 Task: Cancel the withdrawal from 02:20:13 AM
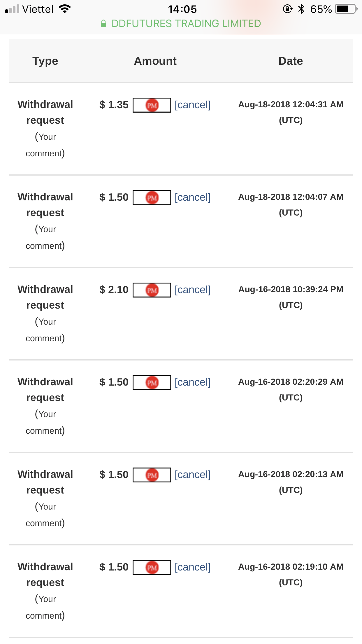point(192,475)
